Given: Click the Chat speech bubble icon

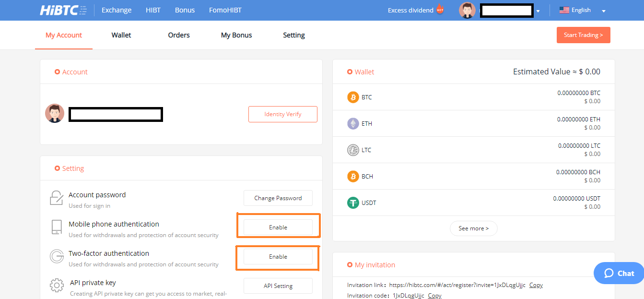Looking at the screenshot, I should 609,273.
